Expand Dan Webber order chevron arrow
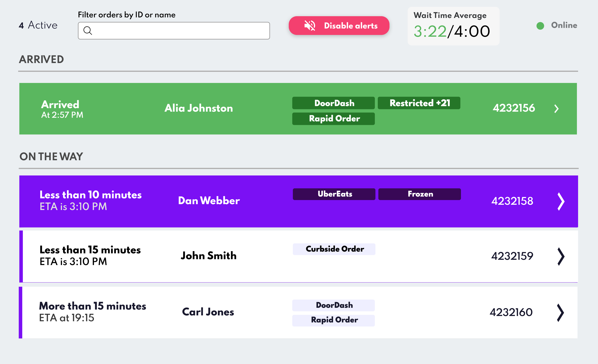598x364 pixels. [561, 201]
